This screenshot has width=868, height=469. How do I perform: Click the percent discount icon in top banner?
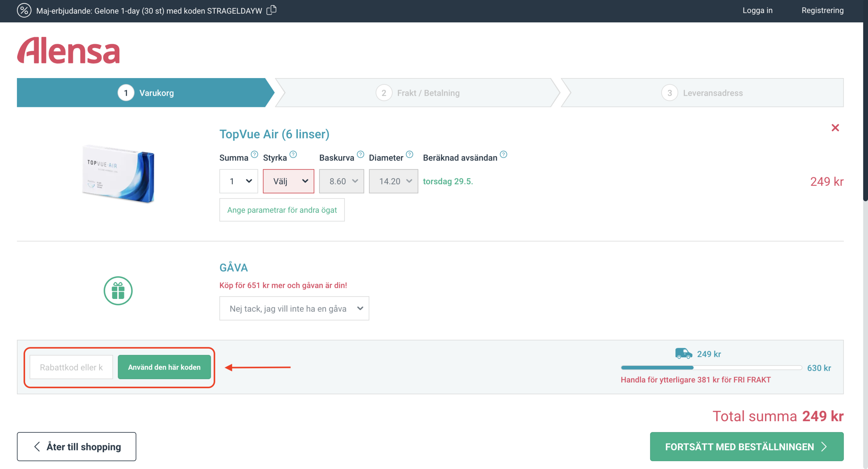[x=24, y=11]
